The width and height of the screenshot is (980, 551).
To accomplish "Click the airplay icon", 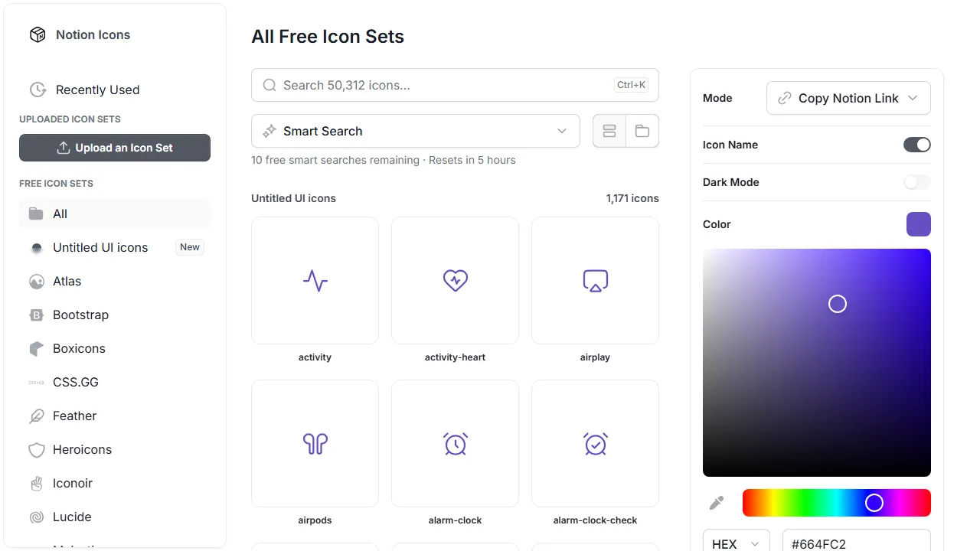I will [x=595, y=280].
